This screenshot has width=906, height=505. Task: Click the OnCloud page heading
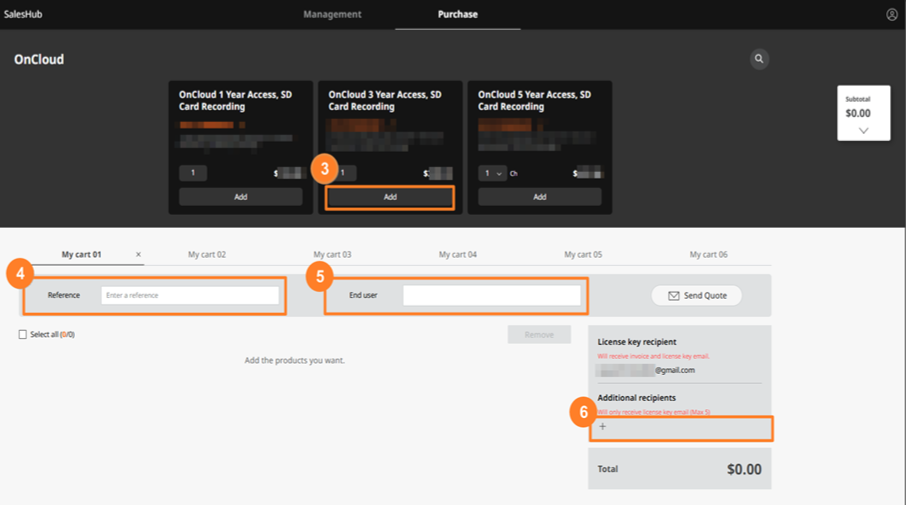pyautogui.click(x=39, y=60)
